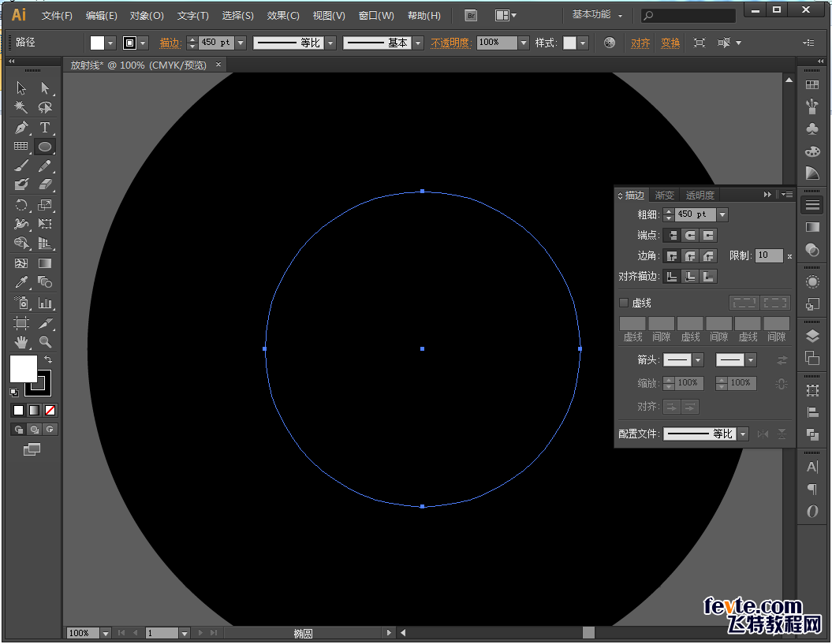Select the Blend tool
This screenshot has width=832, height=644.
(x=45, y=282)
